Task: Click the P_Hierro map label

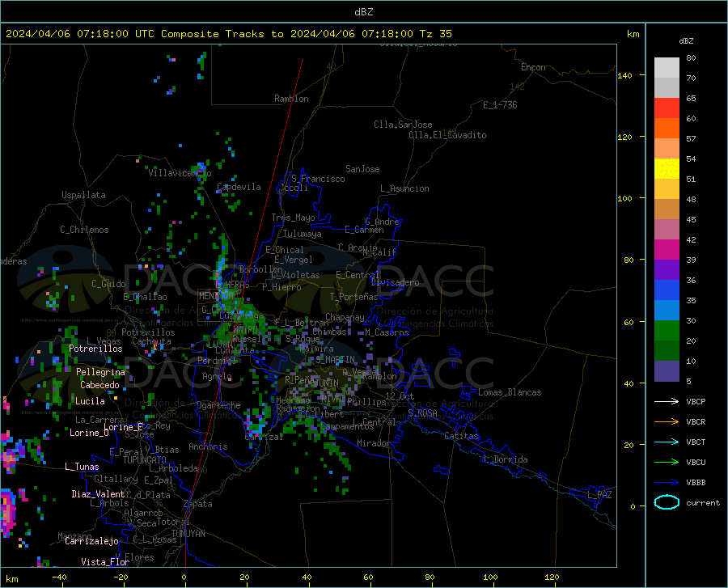Action: (x=281, y=287)
